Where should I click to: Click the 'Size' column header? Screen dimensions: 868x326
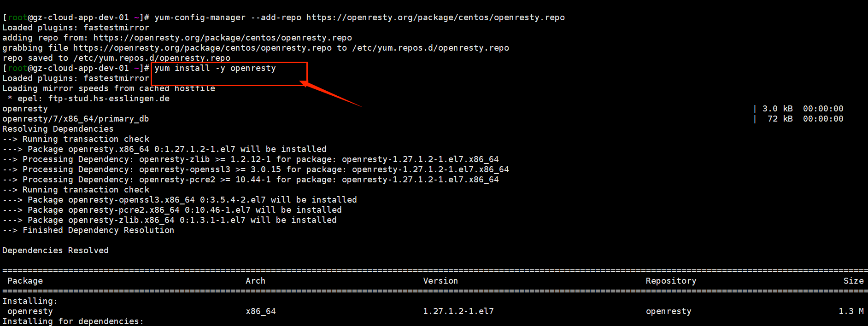click(853, 281)
